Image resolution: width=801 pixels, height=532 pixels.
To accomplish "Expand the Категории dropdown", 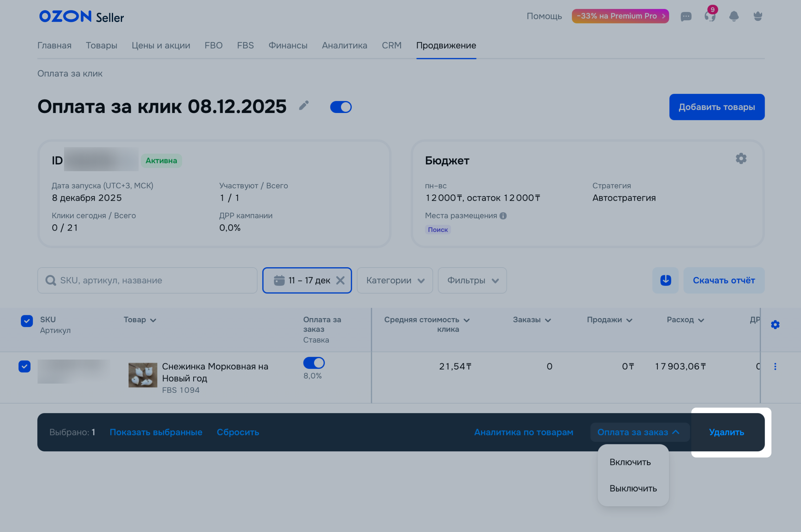I will [x=395, y=280].
